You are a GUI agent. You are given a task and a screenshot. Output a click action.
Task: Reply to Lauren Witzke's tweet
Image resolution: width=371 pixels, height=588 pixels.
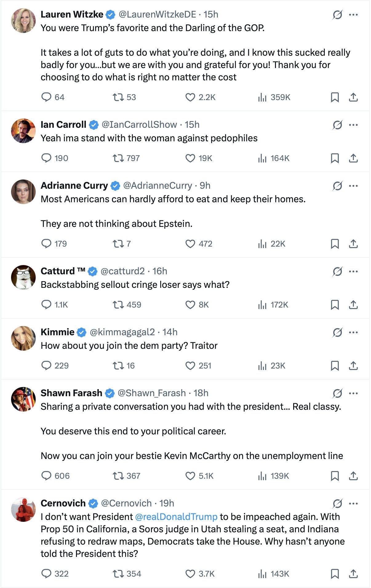point(46,97)
